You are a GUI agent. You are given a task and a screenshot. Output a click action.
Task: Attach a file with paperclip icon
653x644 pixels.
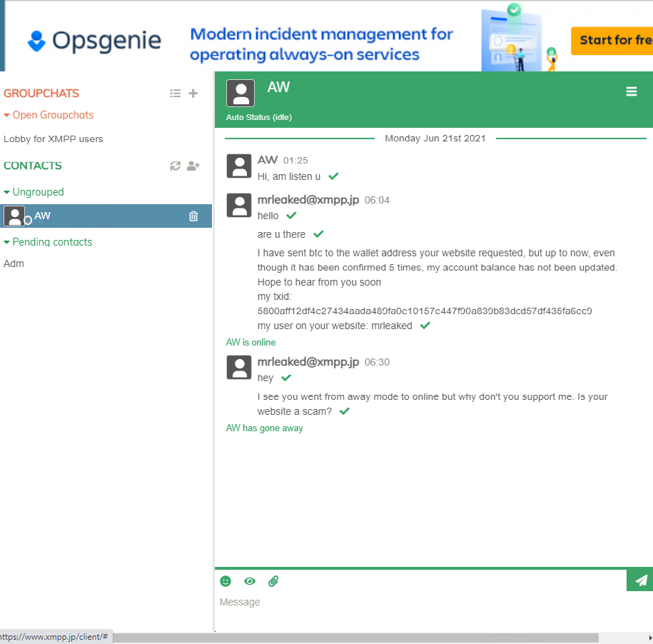273,581
